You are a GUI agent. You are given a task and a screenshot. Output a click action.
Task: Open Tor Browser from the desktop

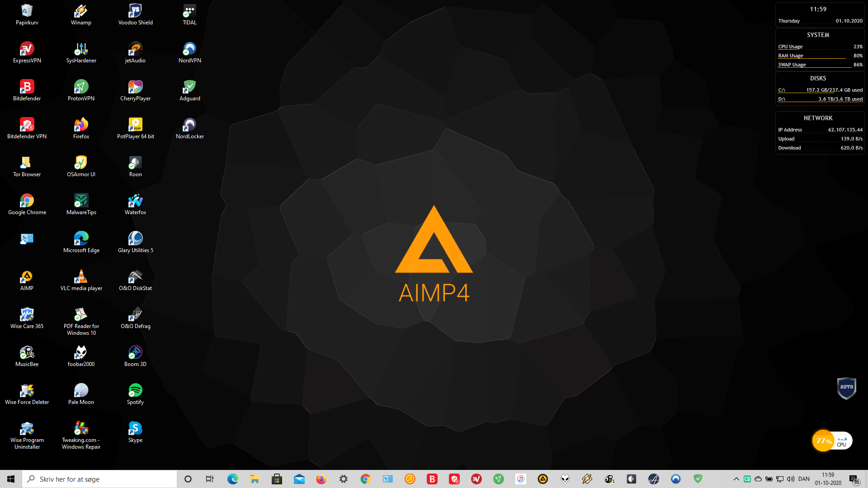[27, 163]
